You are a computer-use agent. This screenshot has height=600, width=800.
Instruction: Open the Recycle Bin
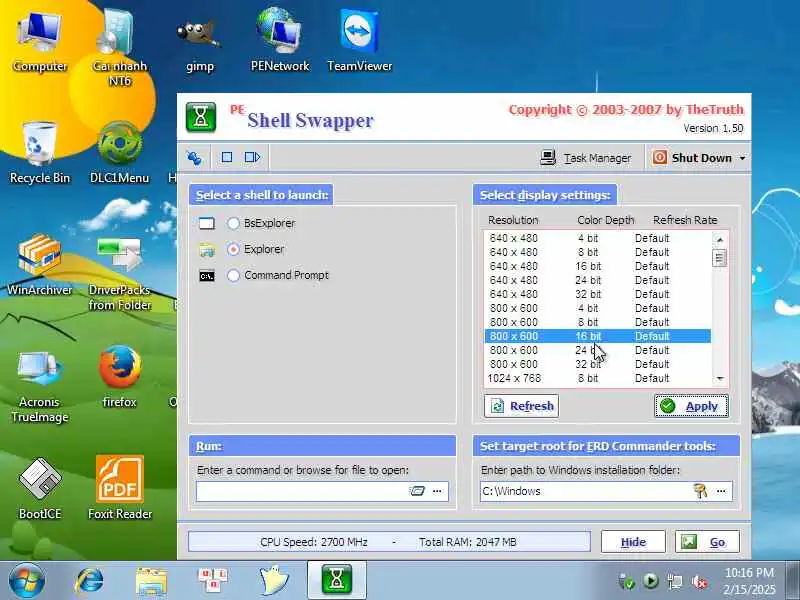(x=40, y=152)
